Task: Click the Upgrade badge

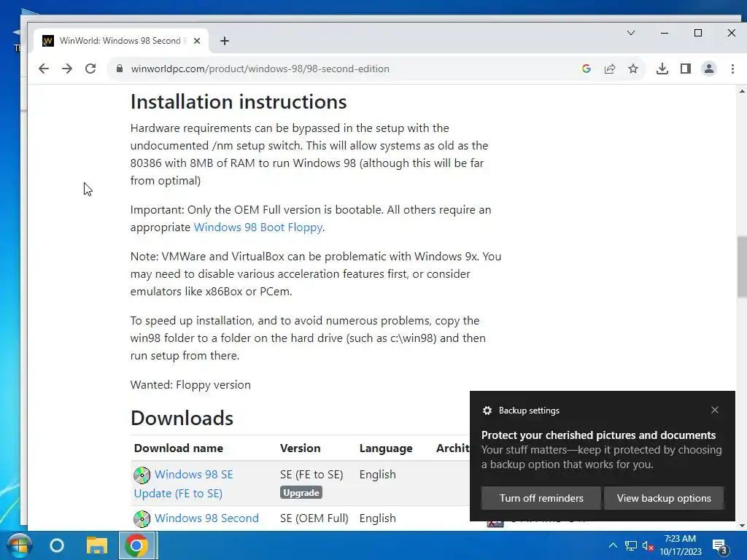Action: pyautogui.click(x=301, y=492)
